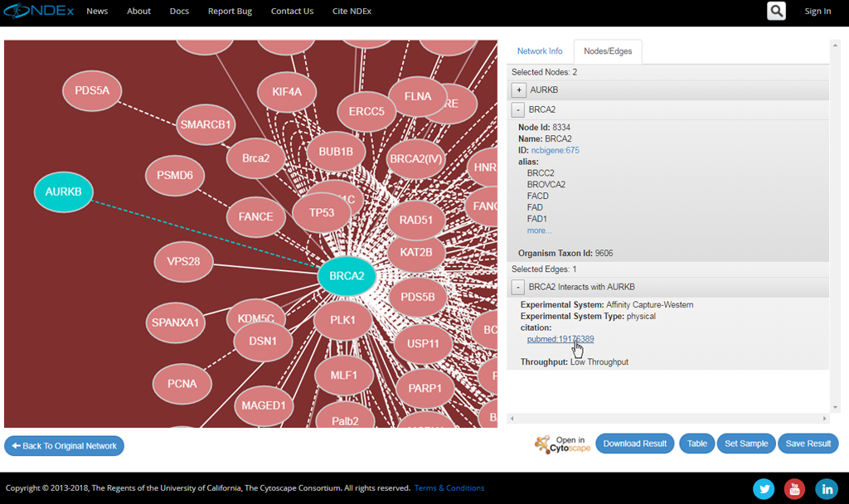The width and height of the screenshot is (849, 504).
Task: Select the VPS28 node
Action: (183, 261)
